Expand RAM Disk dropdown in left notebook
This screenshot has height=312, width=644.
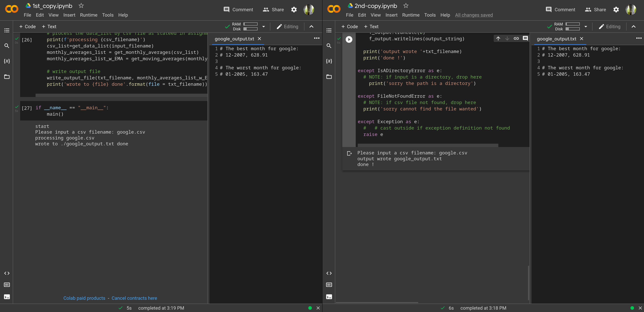tap(263, 27)
